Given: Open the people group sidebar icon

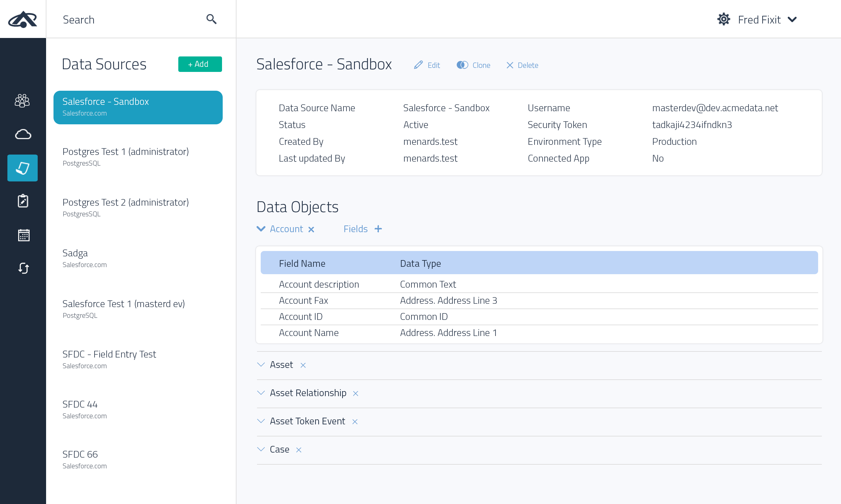Looking at the screenshot, I should pyautogui.click(x=23, y=100).
